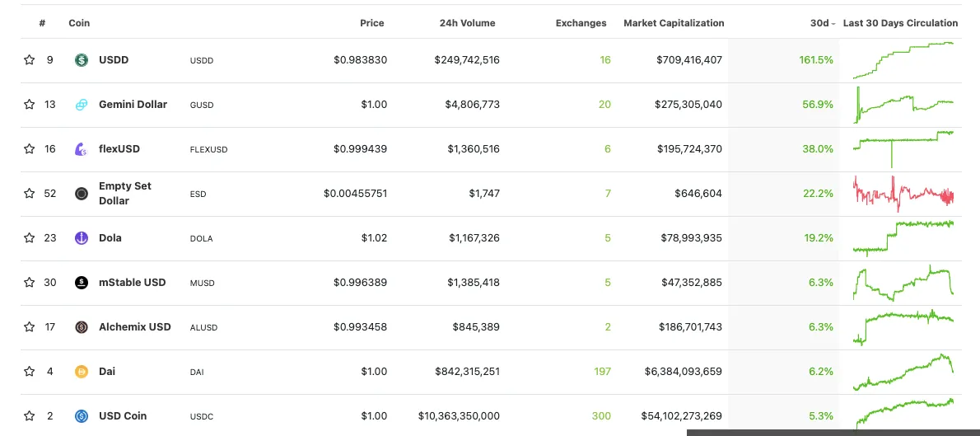The image size is (980, 436).
Task: Toggle favorite star for Gemini Dollar
Action: coord(29,105)
